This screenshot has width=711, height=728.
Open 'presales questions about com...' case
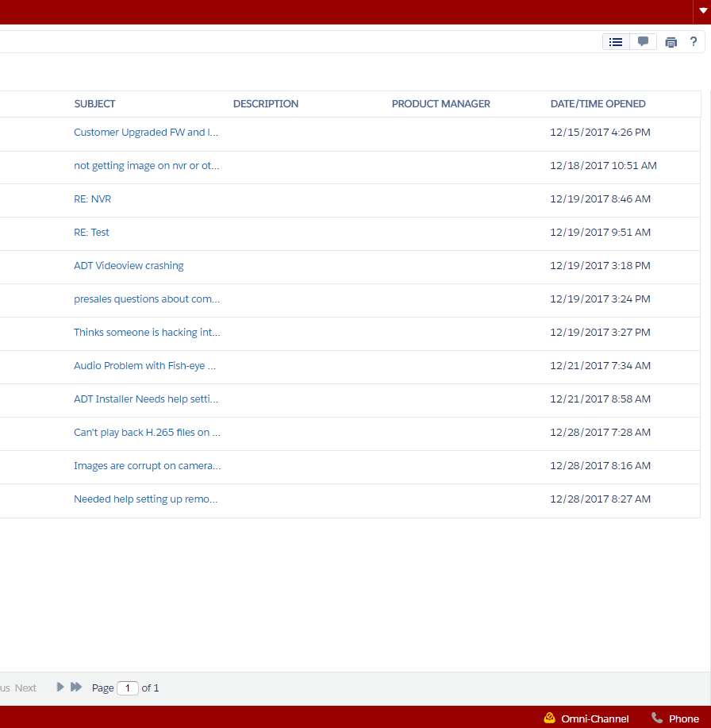pos(147,299)
